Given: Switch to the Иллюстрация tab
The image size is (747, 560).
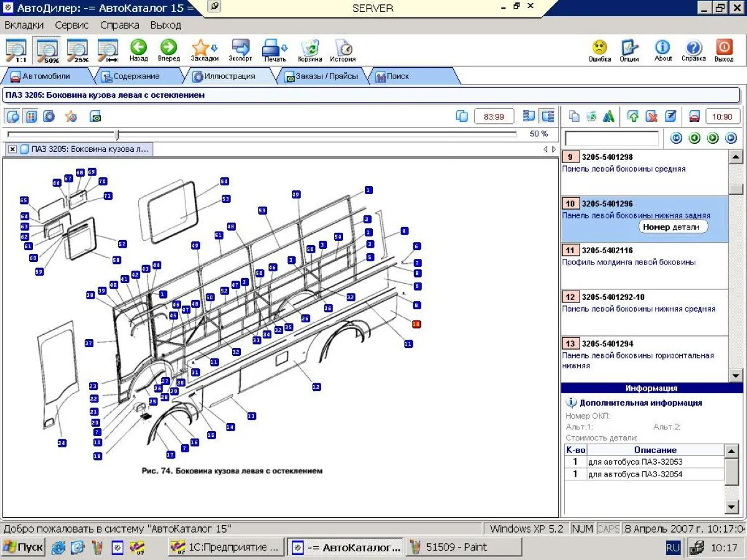Looking at the screenshot, I should coord(228,76).
